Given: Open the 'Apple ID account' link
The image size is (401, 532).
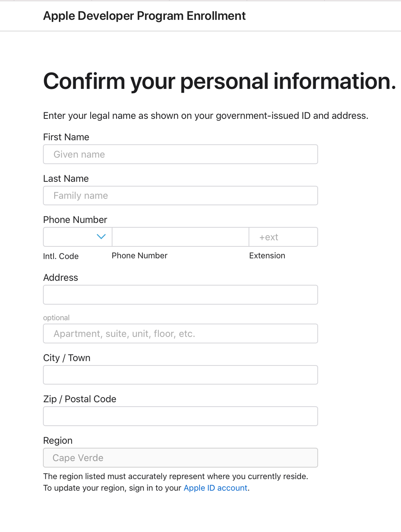Looking at the screenshot, I should [215, 488].
